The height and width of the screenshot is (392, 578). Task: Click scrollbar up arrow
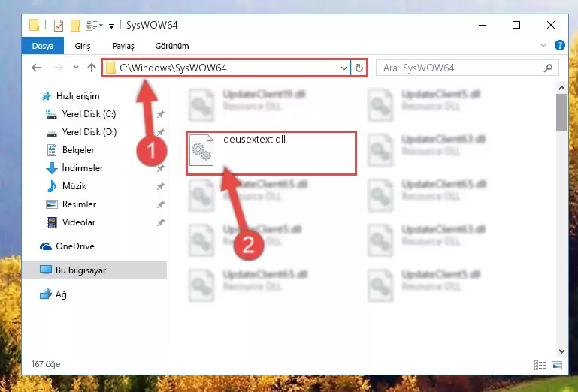point(561,88)
